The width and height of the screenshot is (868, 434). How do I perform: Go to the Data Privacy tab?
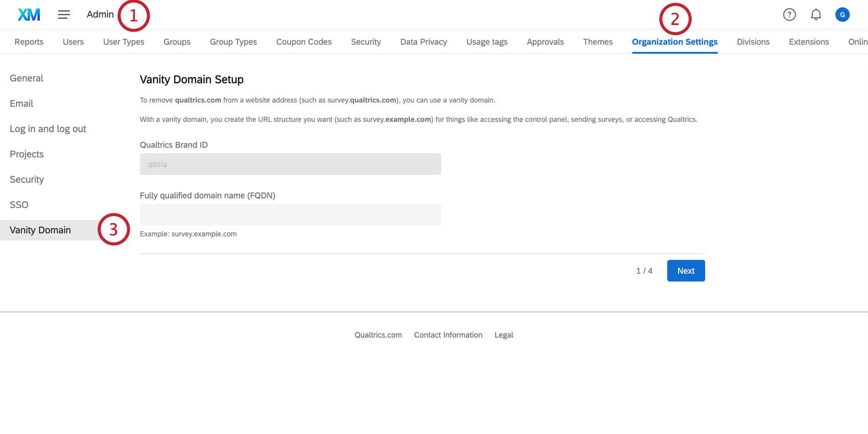[423, 42]
